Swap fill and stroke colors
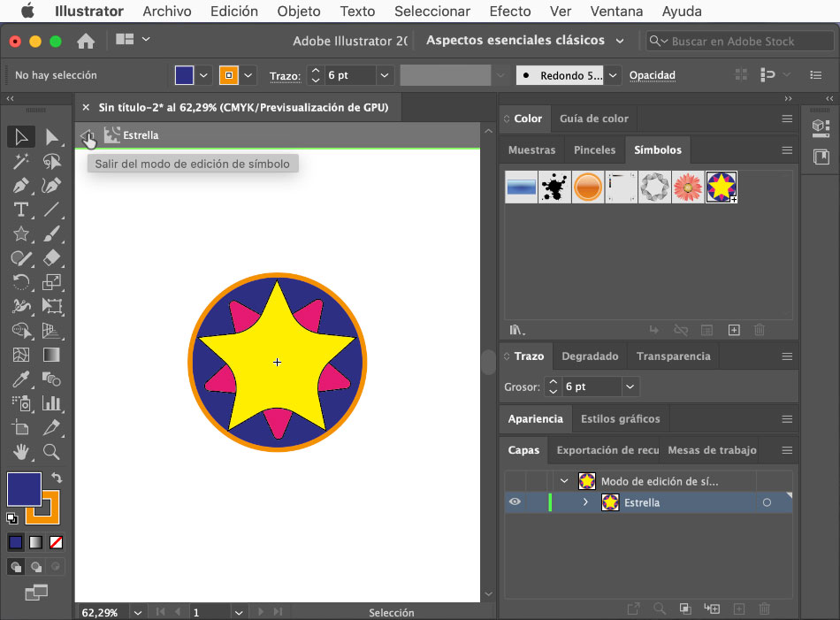Viewport: 840px width, 620px height. [x=57, y=478]
